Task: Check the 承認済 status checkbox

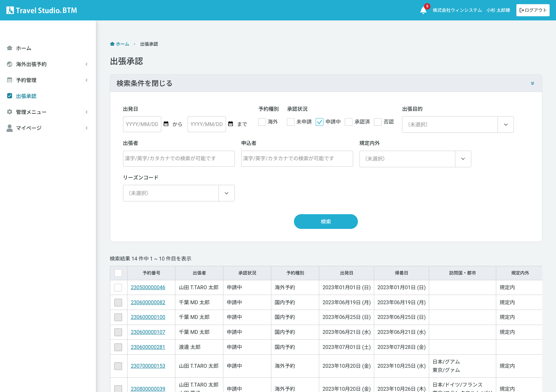Action: 349,122
